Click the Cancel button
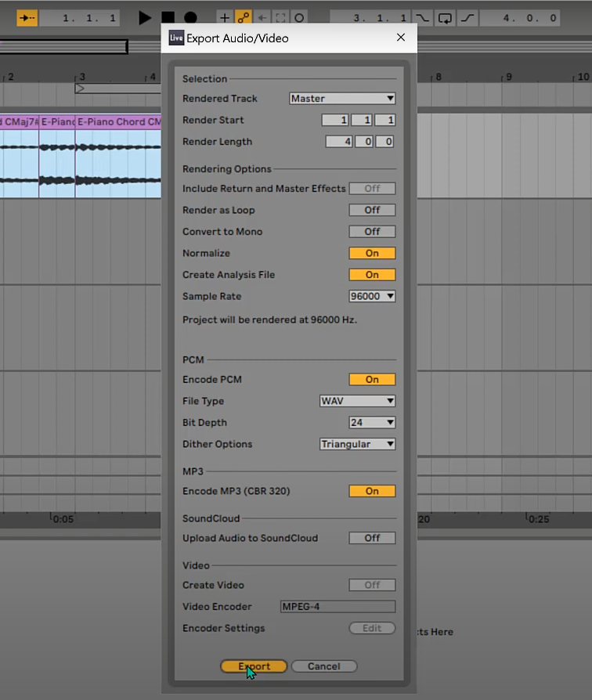Viewport: 592px width, 700px height. pos(323,666)
